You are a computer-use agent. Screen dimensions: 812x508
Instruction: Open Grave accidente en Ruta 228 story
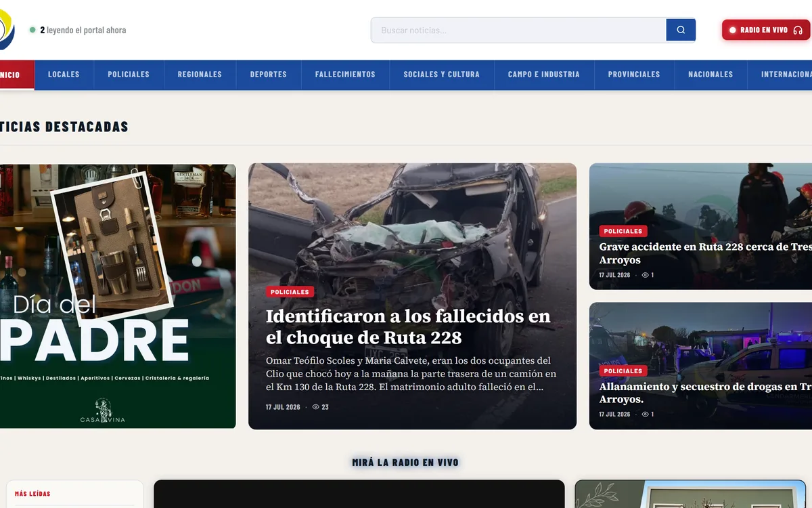(705, 253)
